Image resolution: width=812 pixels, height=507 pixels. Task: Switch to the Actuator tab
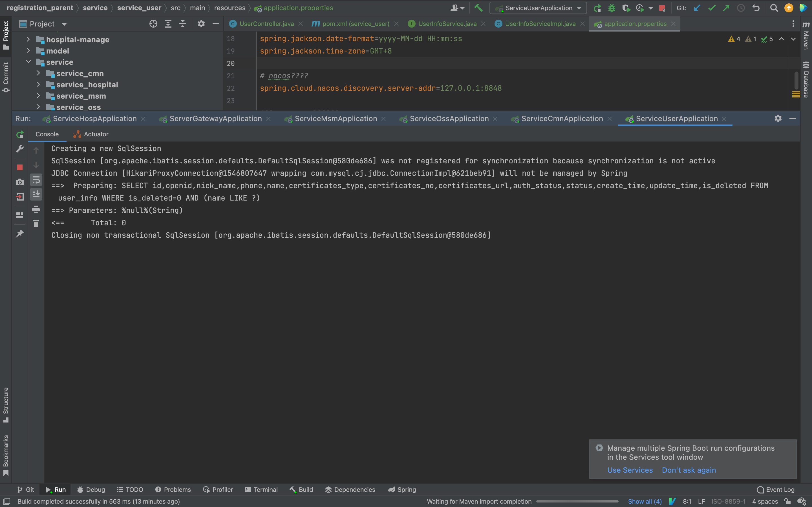(91, 134)
